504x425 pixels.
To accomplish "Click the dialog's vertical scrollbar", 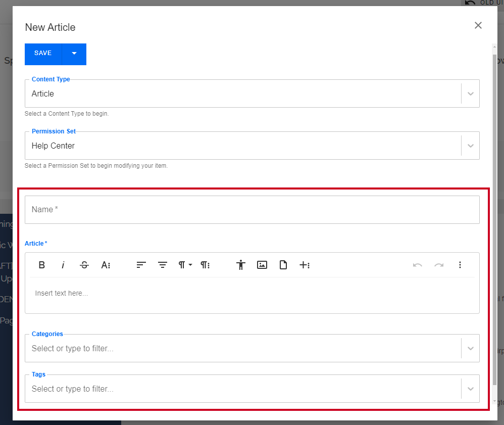I will [495, 219].
